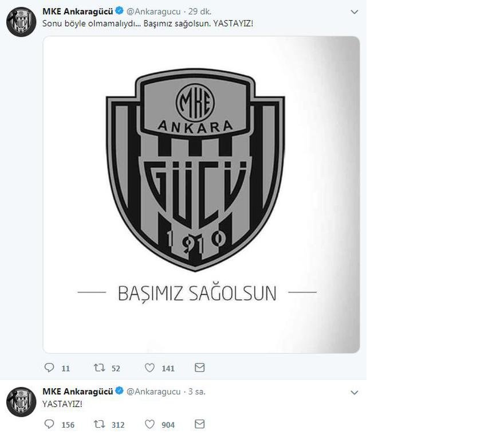Send first tweet via direct message
504x434 pixels.
click(x=200, y=367)
